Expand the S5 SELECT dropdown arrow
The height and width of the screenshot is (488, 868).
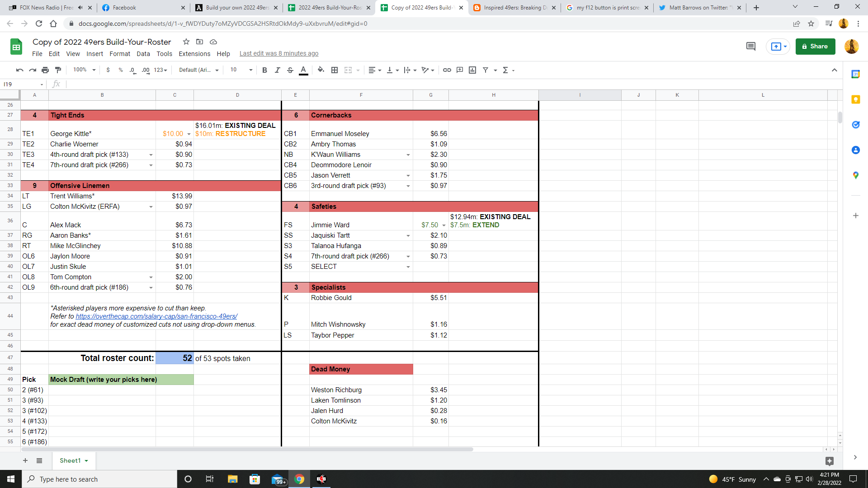pos(408,267)
